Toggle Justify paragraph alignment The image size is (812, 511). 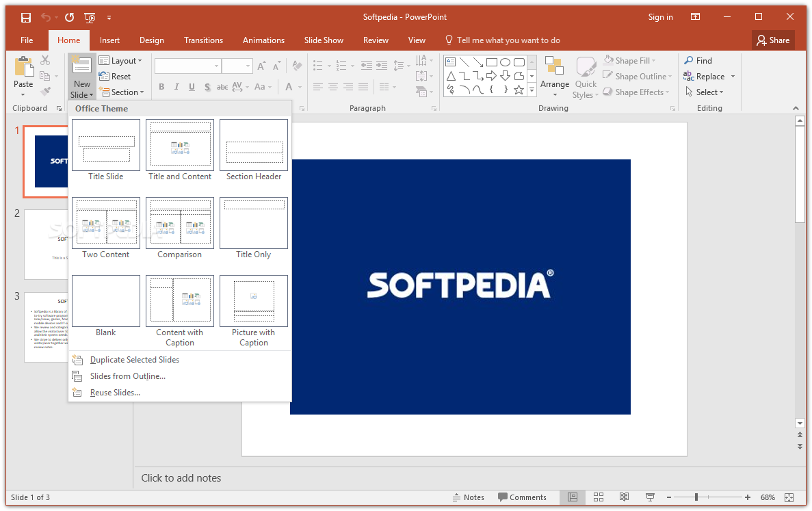tap(363, 87)
